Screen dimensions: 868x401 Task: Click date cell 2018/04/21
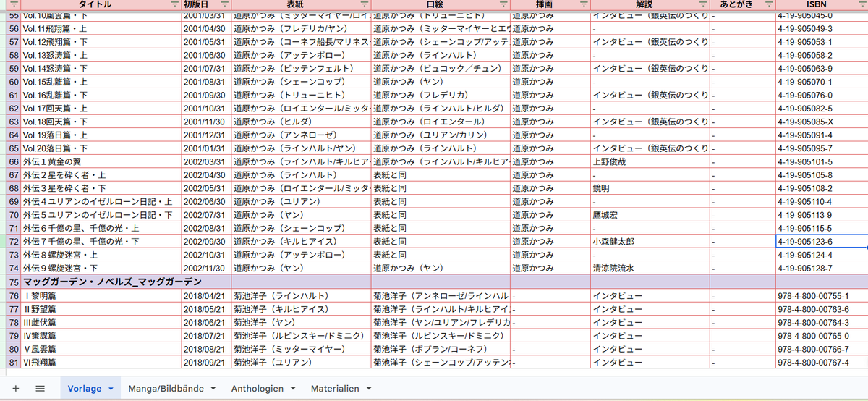[x=206, y=295]
